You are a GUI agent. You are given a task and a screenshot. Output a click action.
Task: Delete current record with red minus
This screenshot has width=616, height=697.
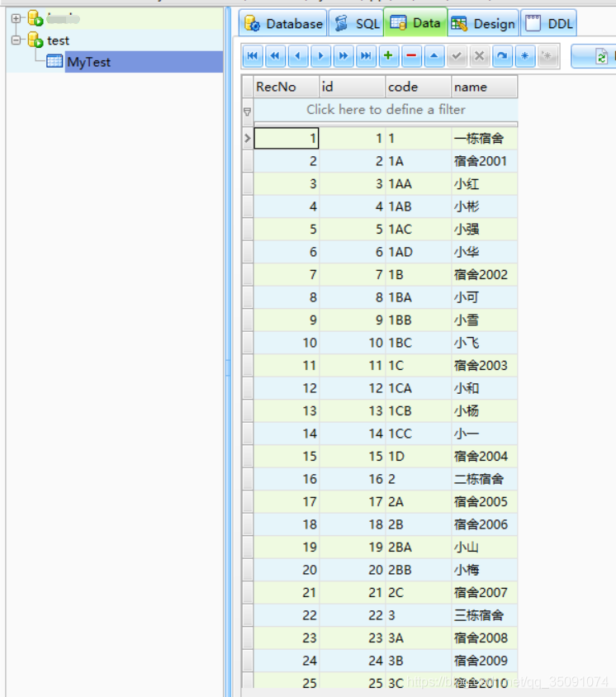pyautogui.click(x=411, y=56)
